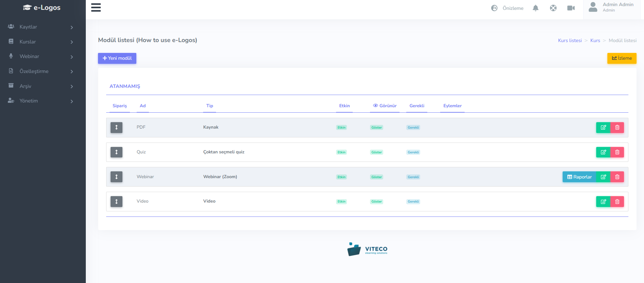Toggle Gerekli badge for Video module
Viewport: 644px width, 283px height.
pos(413,202)
